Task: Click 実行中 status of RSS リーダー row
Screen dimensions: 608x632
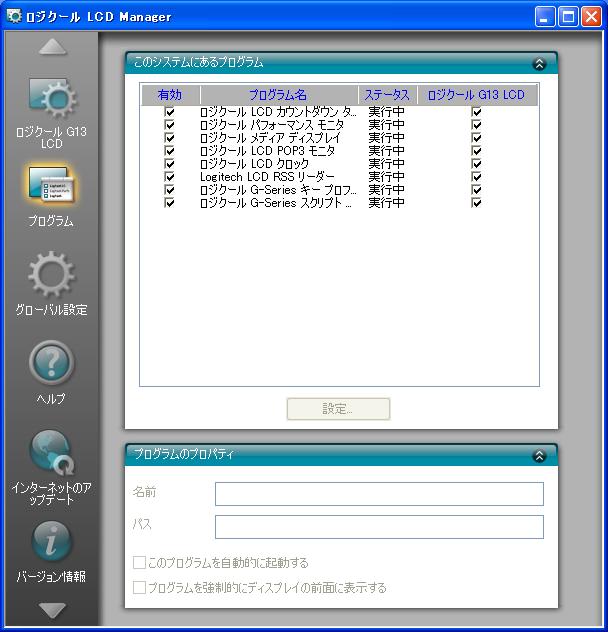Action: (x=386, y=177)
